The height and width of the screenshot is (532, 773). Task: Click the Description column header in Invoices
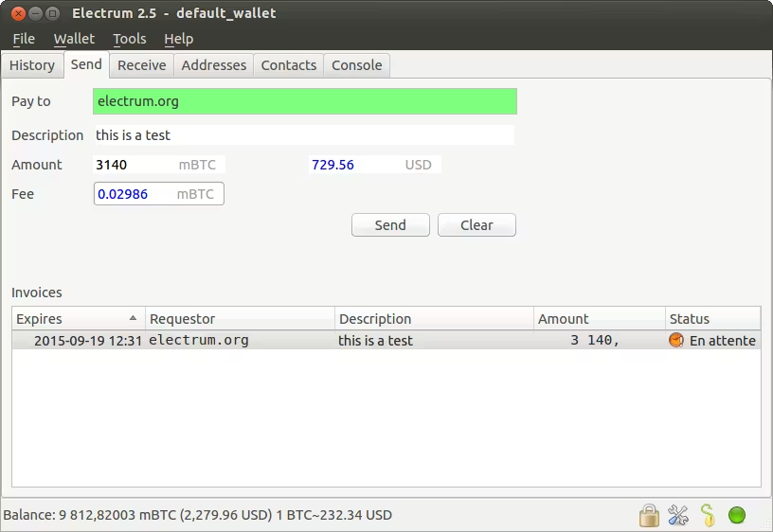click(434, 319)
